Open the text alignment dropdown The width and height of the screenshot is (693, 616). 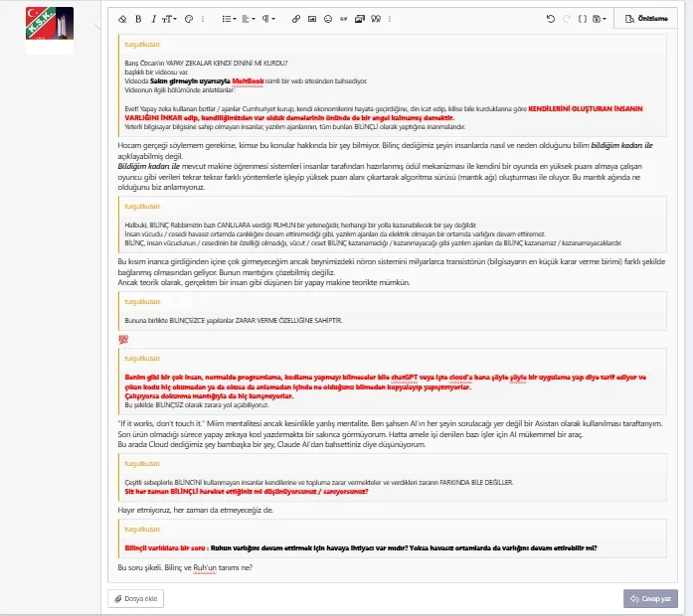[249, 19]
